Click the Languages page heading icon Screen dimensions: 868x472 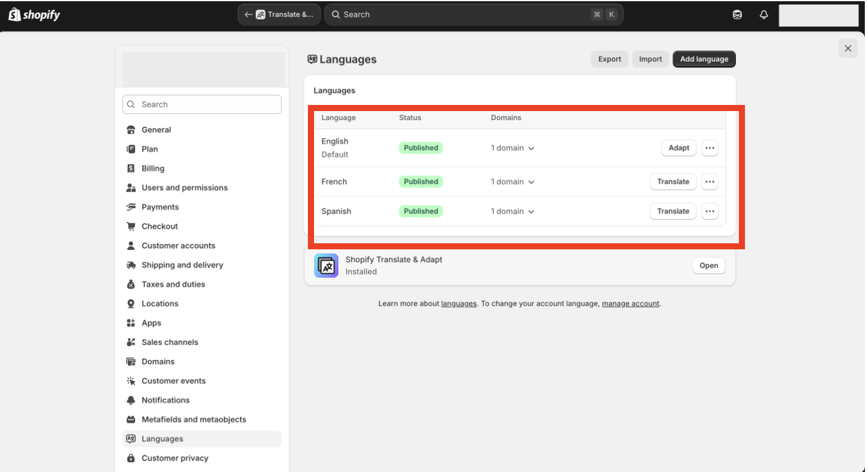[313, 59]
